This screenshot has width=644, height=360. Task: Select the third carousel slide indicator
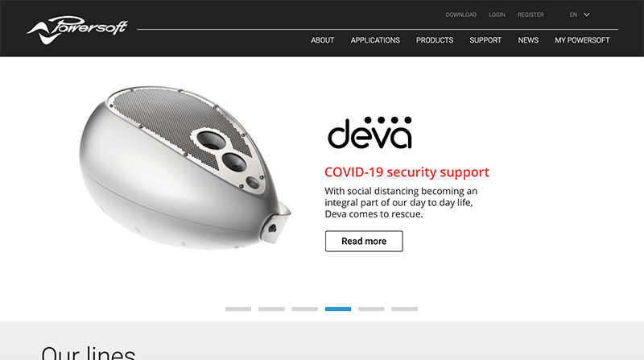point(305,308)
